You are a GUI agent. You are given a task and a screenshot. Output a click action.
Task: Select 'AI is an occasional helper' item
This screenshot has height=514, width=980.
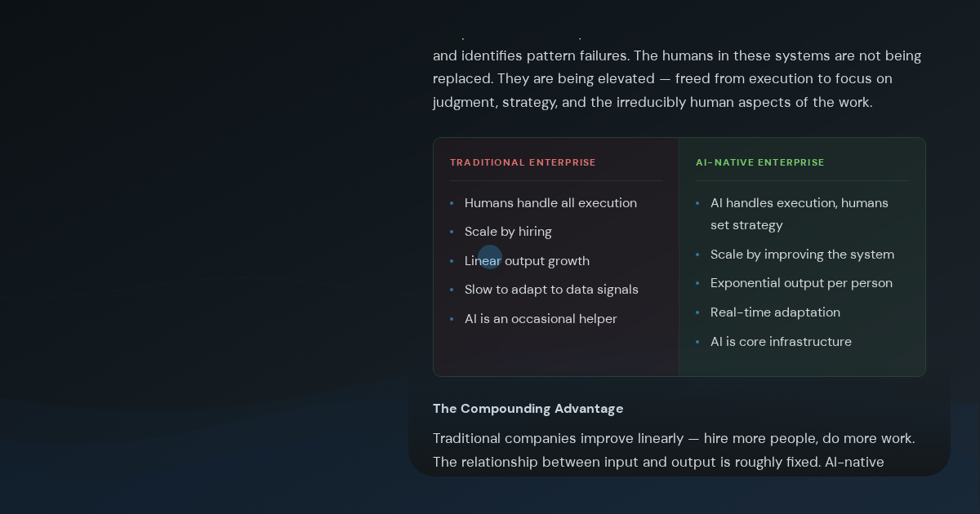point(541,319)
